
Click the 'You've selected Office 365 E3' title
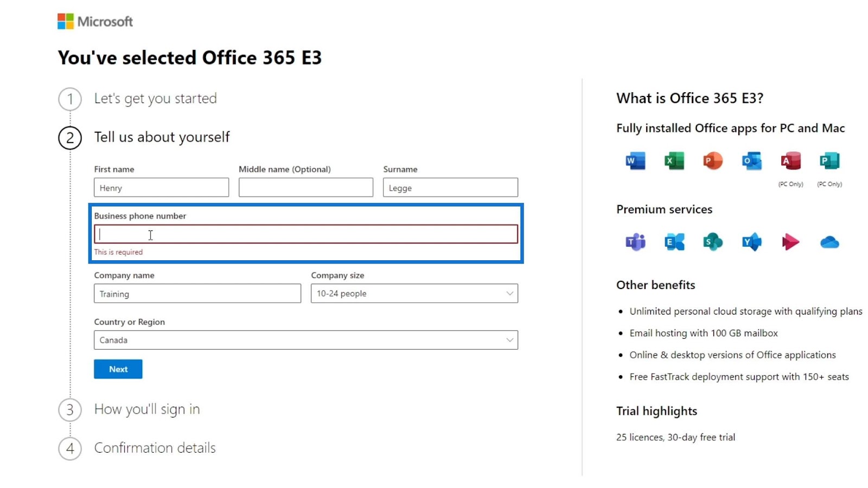[x=190, y=57]
